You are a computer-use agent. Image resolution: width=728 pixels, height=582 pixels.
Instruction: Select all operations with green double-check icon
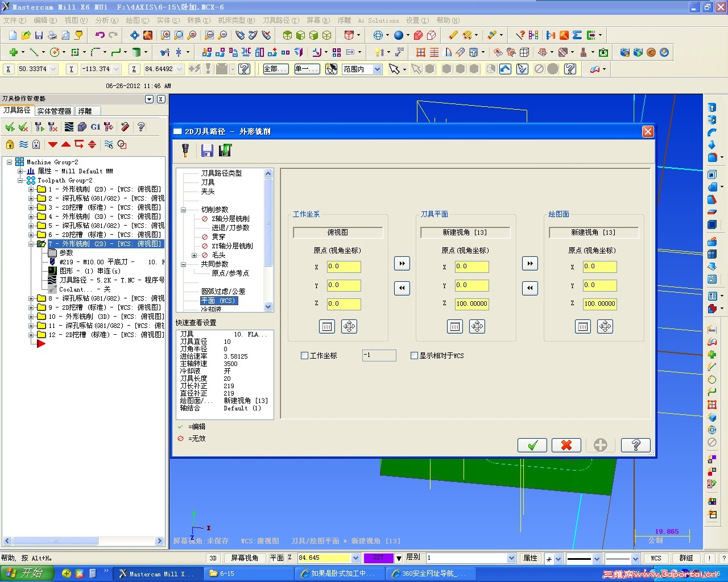coord(10,127)
